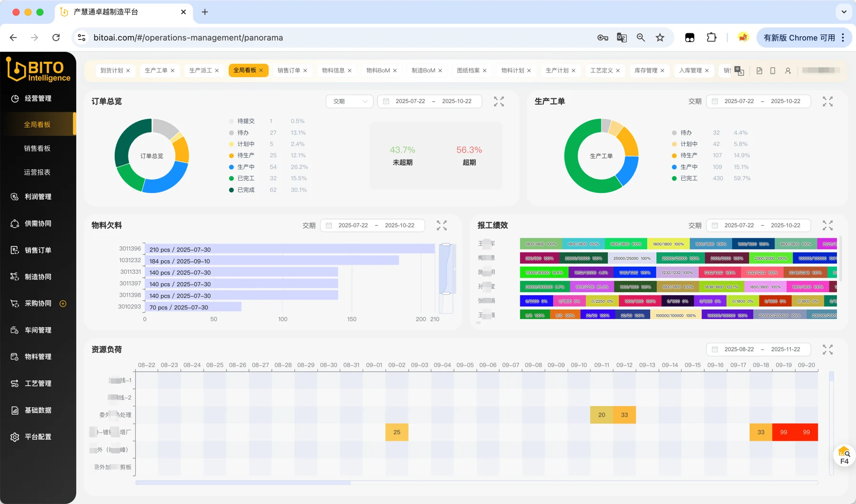Viewport: 856px width, 504px height.
Task: Click the red 99 cell under 09-19
Action: coord(784,432)
